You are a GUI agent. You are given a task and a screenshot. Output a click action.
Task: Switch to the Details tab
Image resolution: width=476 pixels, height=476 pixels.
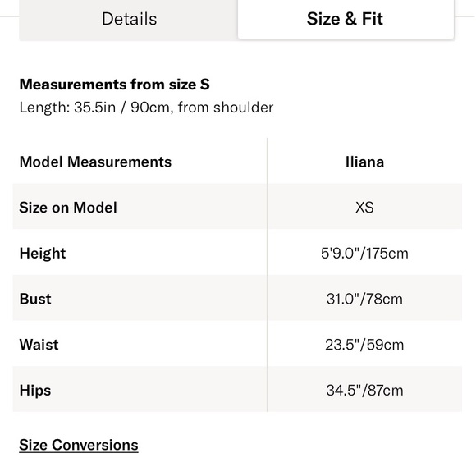tap(129, 19)
